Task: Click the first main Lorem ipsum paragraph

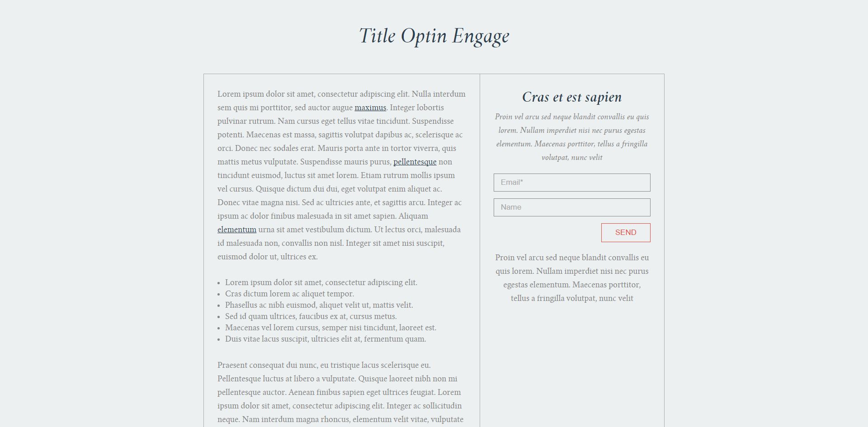Action: [341, 175]
